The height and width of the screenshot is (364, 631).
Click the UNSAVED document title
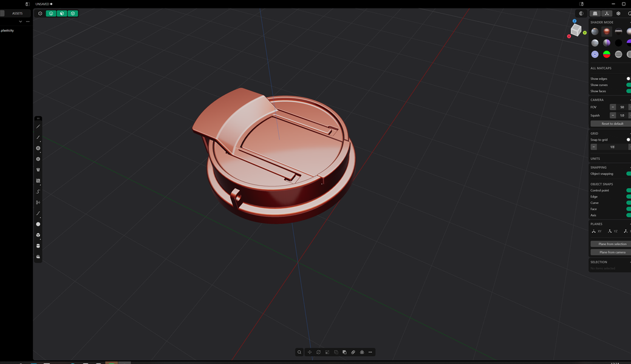point(43,4)
